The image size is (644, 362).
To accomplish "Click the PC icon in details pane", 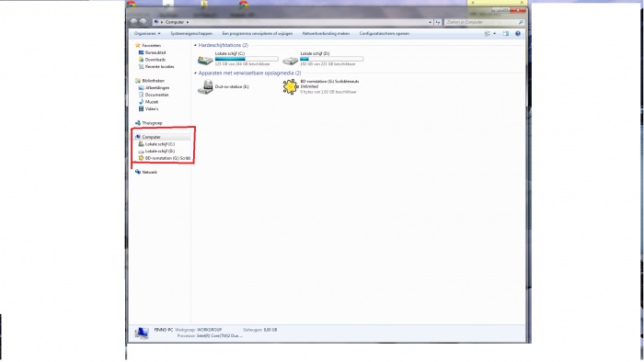I will tap(142, 334).
